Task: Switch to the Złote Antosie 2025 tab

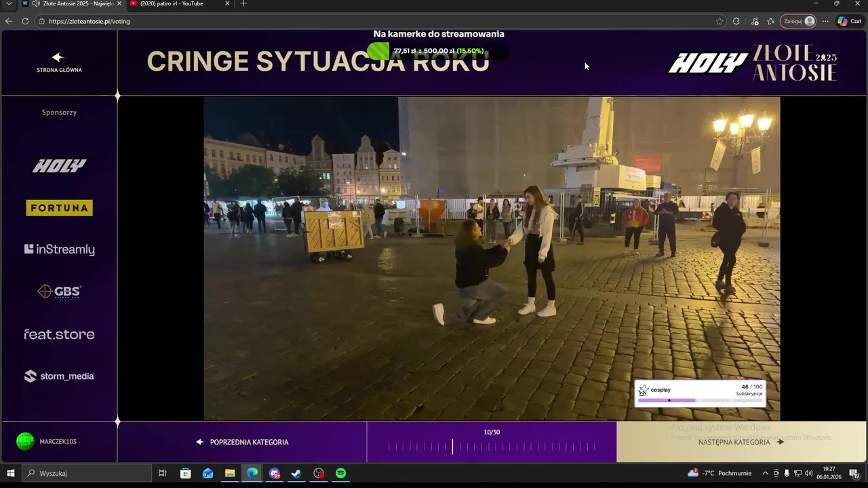Action: pos(73,3)
